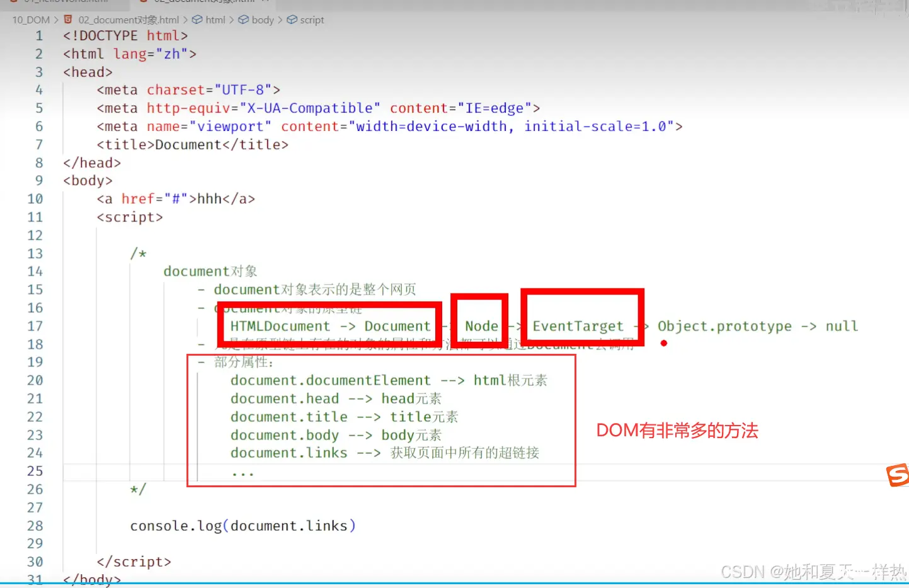Click the content="IE=edge" attribute
The width and height of the screenshot is (909, 588).
(460, 108)
